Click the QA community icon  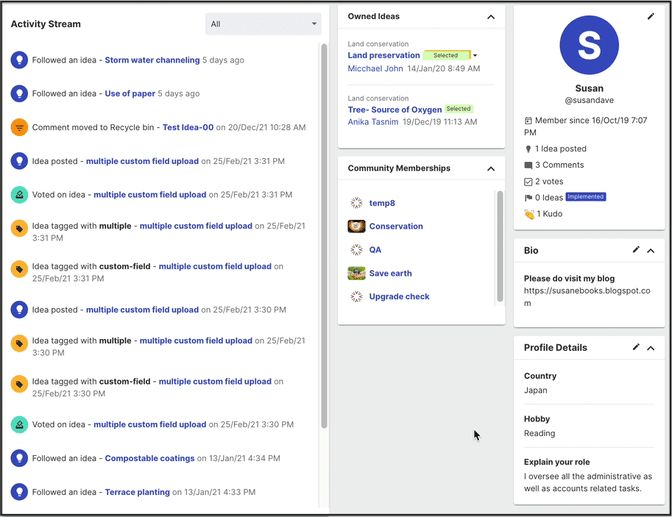point(356,249)
